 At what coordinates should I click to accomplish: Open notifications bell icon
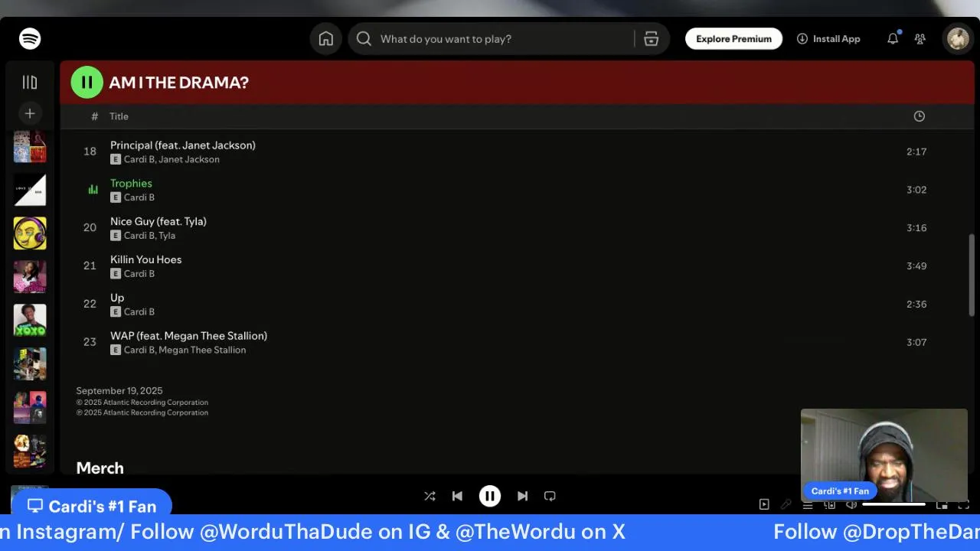893,39
